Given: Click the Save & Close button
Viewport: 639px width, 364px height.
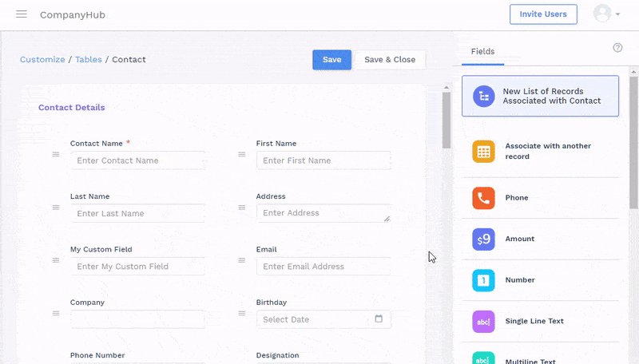Looking at the screenshot, I should (390, 60).
